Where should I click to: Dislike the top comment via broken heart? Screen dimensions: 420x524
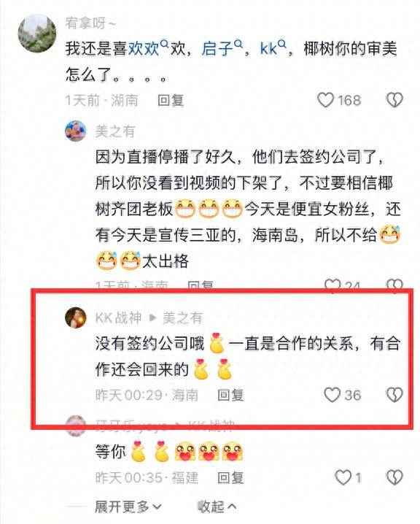point(394,100)
